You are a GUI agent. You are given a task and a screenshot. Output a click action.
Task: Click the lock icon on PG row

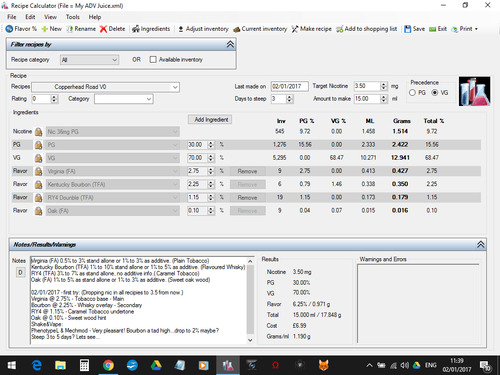[x=38, y=145]
